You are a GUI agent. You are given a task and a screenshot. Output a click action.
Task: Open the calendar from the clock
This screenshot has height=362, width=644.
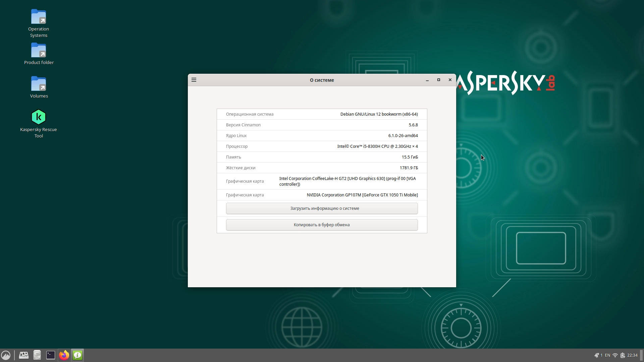(x=632, y=355)
